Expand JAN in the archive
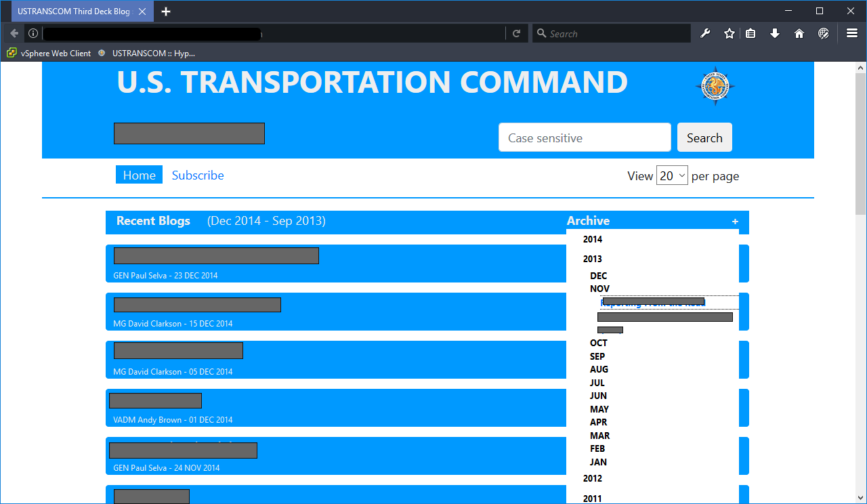Screen dimensions: 867x504 click(x=598, y=462)
